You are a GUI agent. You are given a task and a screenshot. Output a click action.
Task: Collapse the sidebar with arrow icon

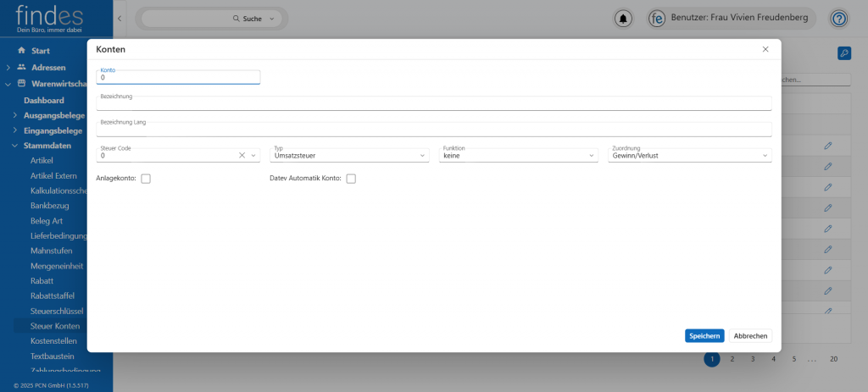120,18
